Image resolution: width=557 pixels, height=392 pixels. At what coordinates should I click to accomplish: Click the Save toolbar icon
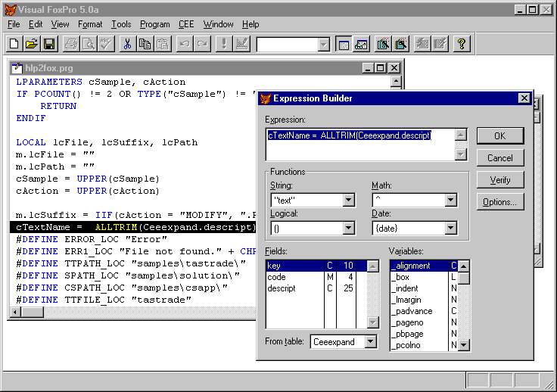tap(49, 44)
